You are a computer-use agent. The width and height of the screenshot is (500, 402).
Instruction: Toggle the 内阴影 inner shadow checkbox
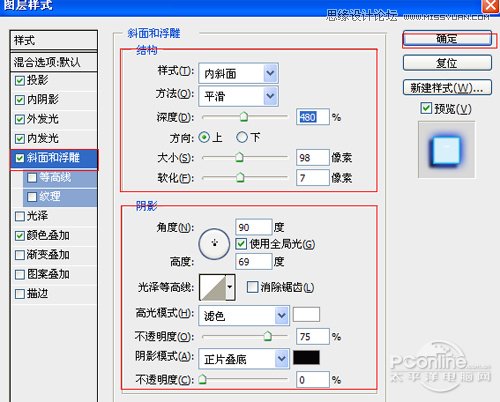click(20, 100)
